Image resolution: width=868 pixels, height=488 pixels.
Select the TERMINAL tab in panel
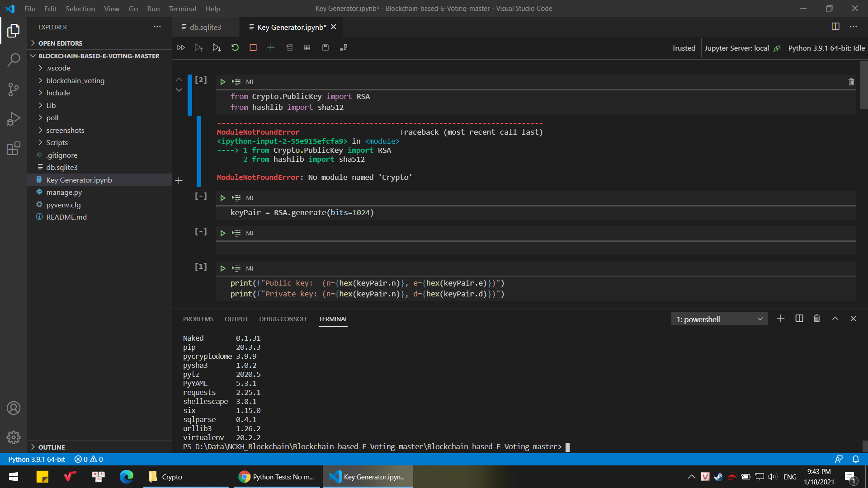click(333, 319)
